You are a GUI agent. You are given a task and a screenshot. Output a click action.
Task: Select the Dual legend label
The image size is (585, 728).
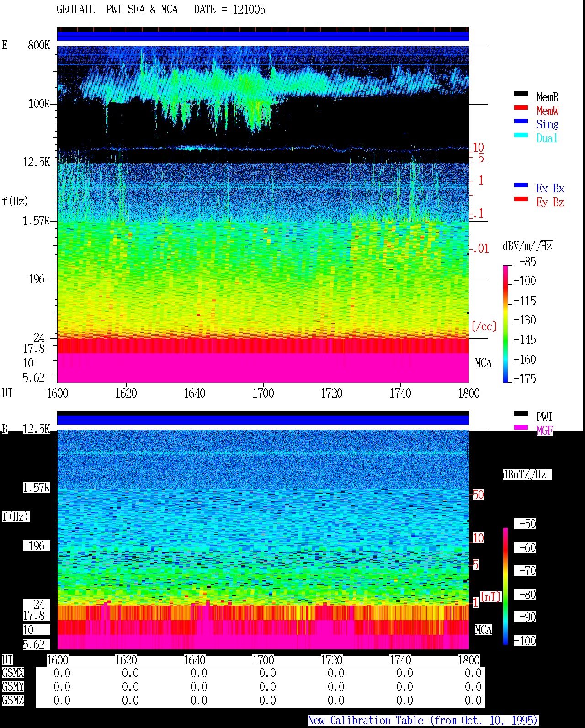coord(547,138)
